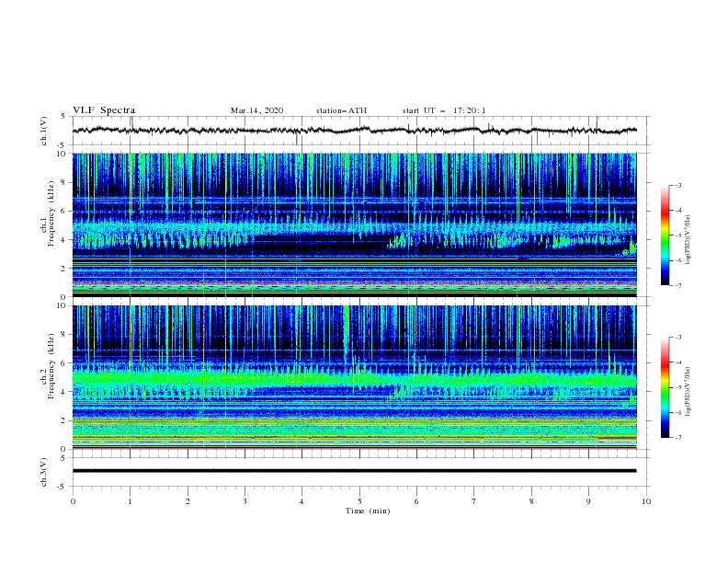Click time axis tick label '2'
This screenshot has width=728, height=563.
pos(188,501)
